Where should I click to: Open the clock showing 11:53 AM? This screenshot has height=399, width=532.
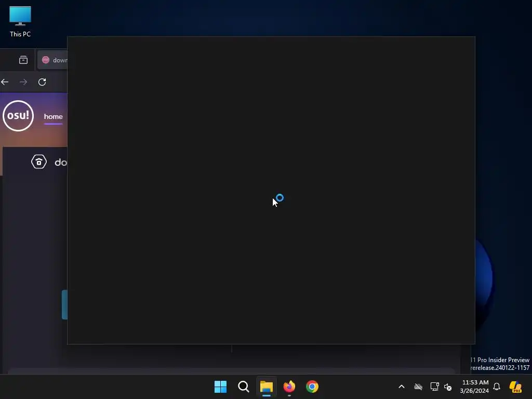pyautogui.click(x=474, y=387)
